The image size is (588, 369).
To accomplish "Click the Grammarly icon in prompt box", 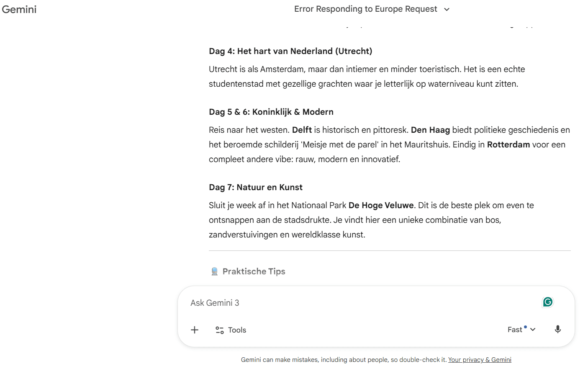I will point(547,302).
